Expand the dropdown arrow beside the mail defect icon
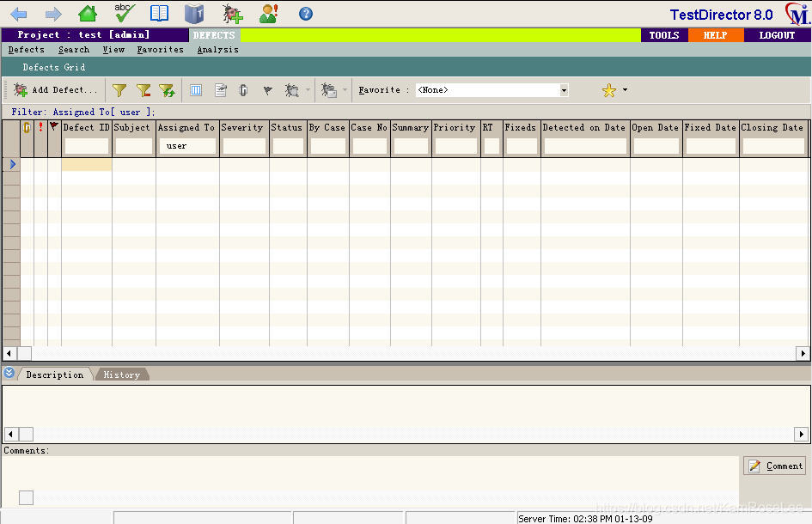The image size is (812, 524). pos(345,90)
